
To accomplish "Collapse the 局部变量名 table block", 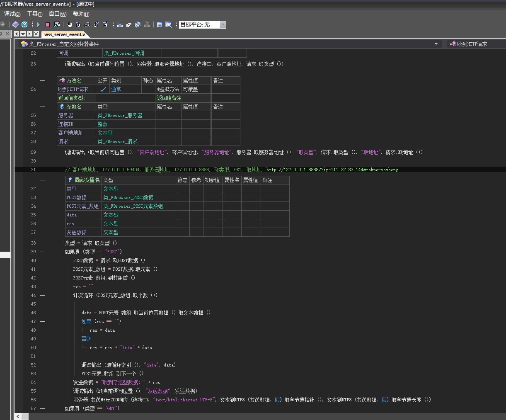I will pyautogui.click(x=43, y=180).
